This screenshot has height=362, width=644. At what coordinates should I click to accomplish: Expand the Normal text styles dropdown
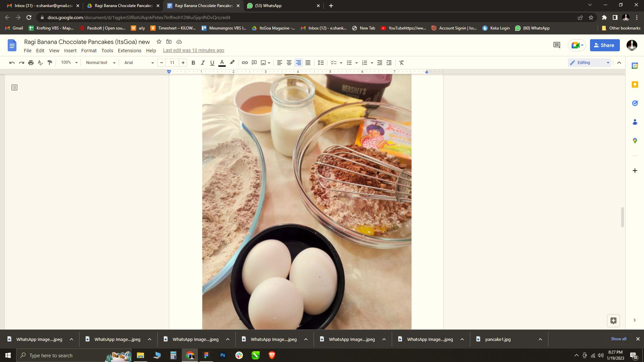pyautogui.click(x=100, y=63)
